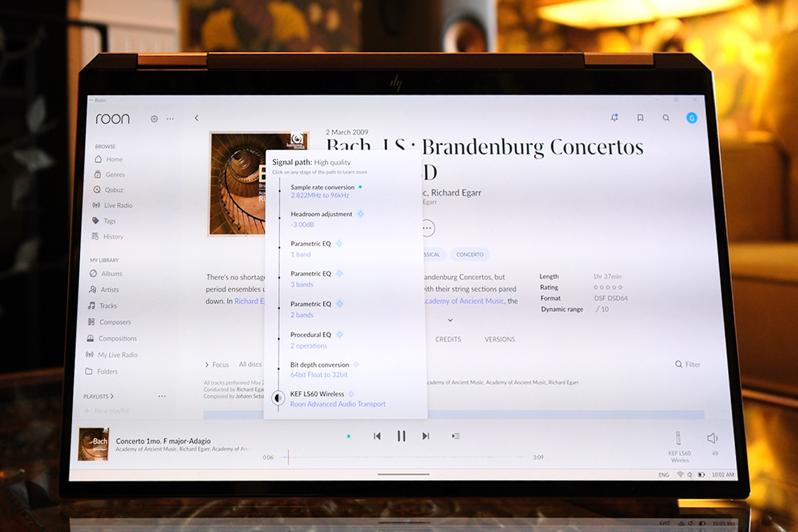Open the KEF LS60 Wireless zone picker

pos(679,446)
